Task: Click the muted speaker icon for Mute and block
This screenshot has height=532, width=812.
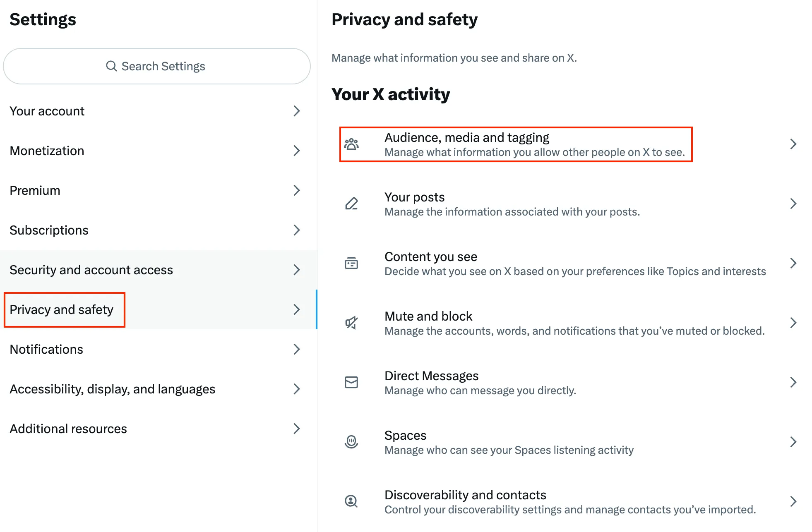Action: pyautogui.click(x=351, y=323)
